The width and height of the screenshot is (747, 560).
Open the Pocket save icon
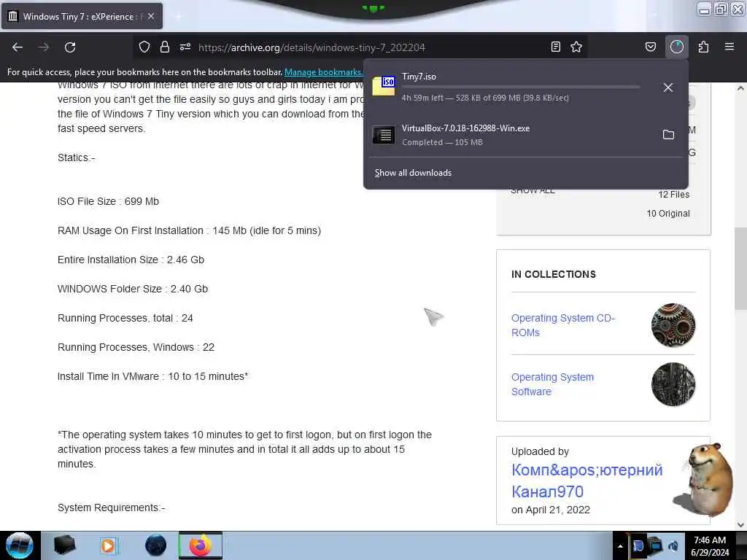[x=650, y=47]
